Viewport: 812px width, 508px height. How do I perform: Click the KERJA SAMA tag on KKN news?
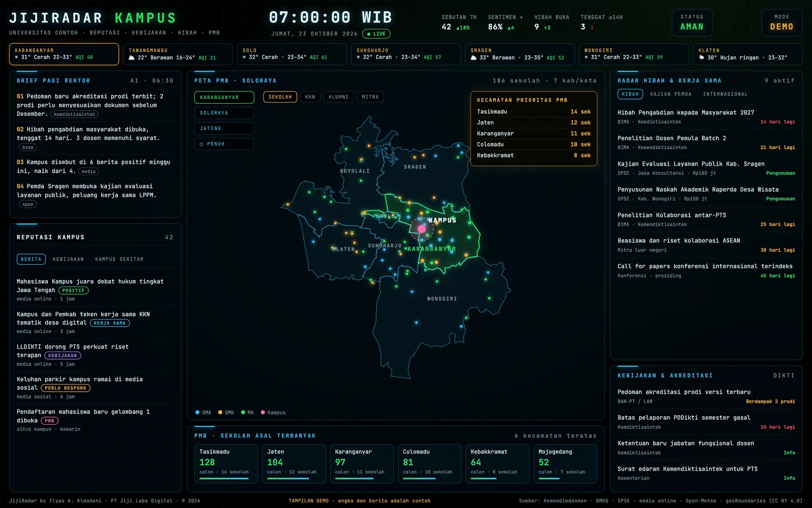(110, 323)
